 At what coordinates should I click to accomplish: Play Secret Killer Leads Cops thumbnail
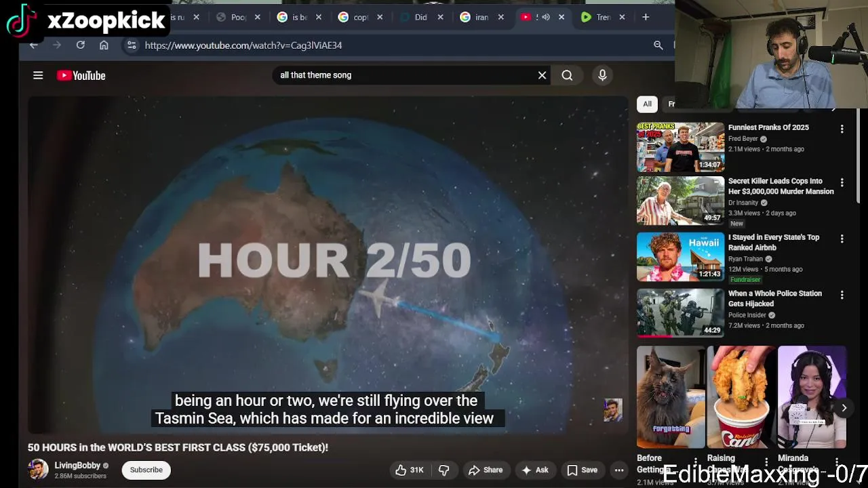point(680,201)
